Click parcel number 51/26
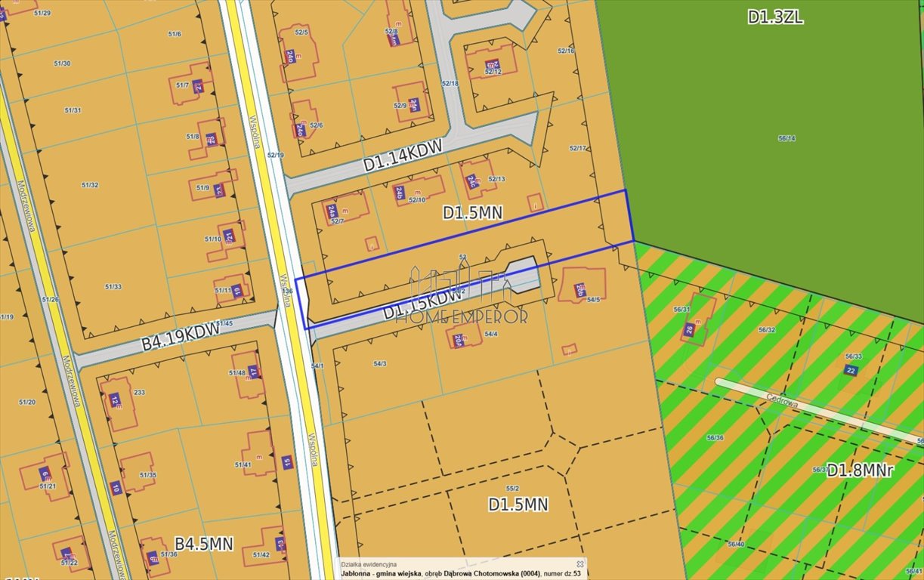The width and height of the screenshot is (924, 580). pyautogui.click(x=50, y=299)
